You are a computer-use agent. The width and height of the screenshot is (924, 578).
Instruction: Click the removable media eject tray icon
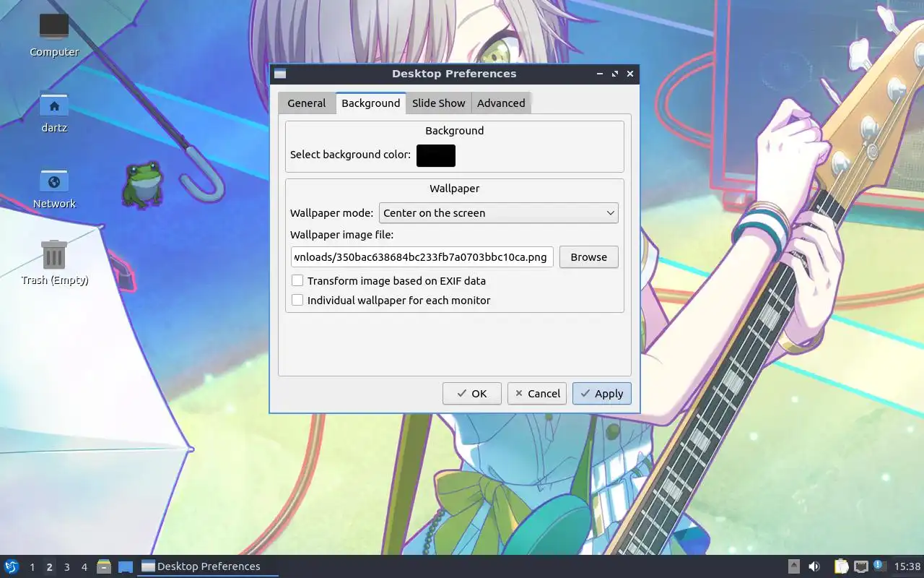tap(794, 566)
